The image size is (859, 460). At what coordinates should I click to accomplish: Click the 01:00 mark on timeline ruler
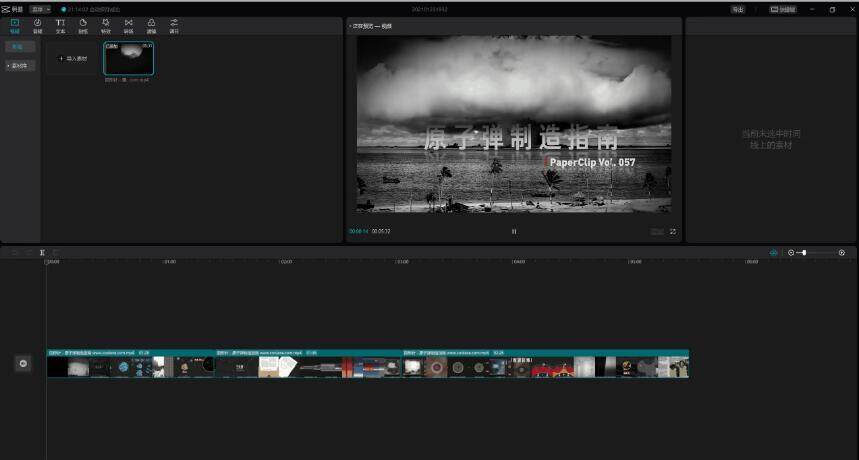pyautogui.click(x=170, y=262)
